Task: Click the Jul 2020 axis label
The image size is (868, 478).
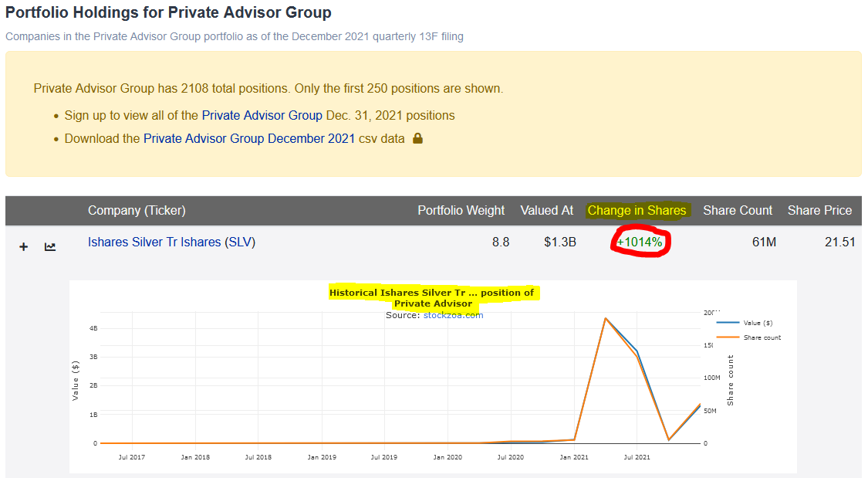Action: coord(511,457)
